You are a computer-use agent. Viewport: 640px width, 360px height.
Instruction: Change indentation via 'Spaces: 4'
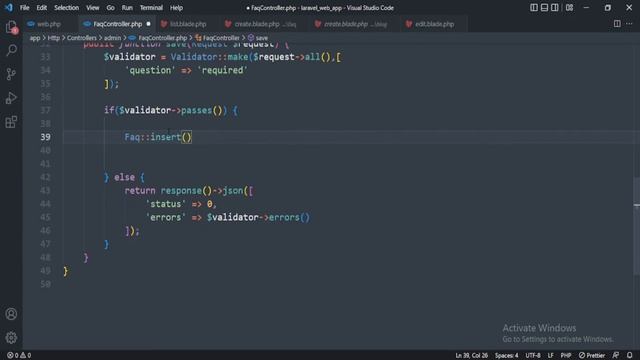coord(507,356)
